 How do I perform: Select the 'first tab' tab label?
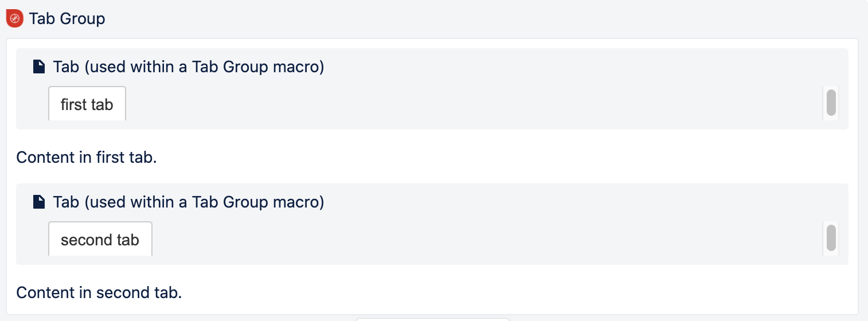(87, 105)
